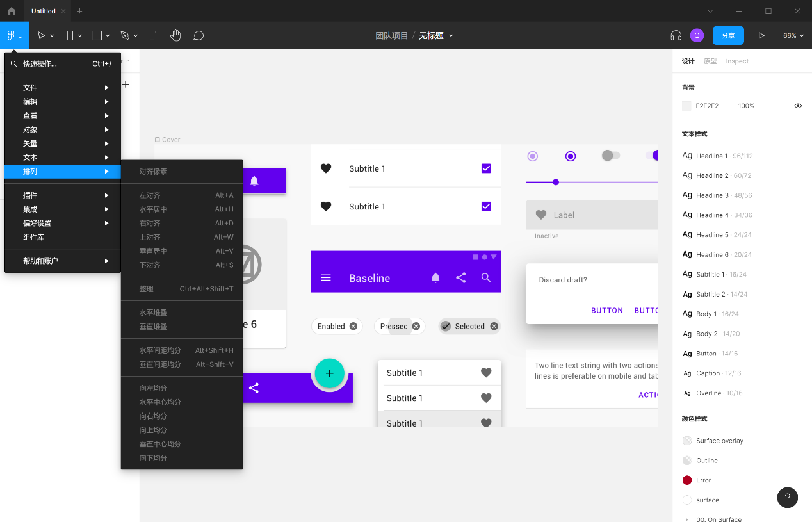Remove the Enabled chip via its x icon
Viewport: 812px width, 522px height.
coord(353,327)
